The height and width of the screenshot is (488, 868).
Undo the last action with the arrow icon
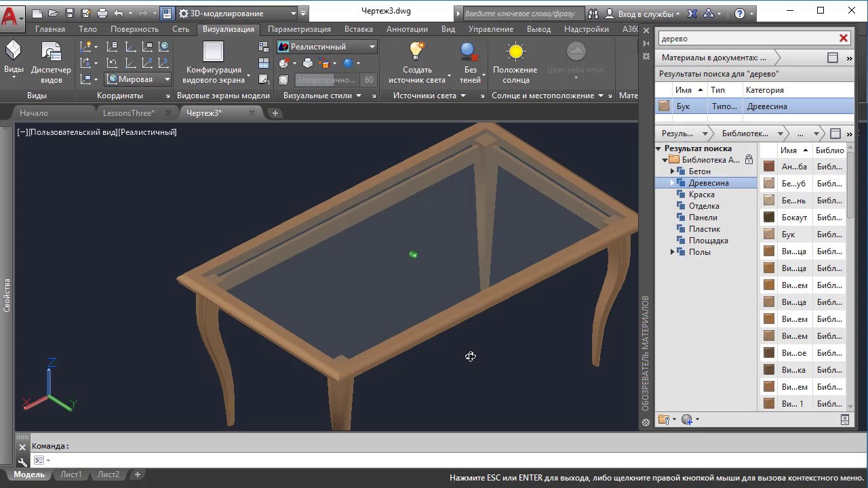[x=119, y=14]
